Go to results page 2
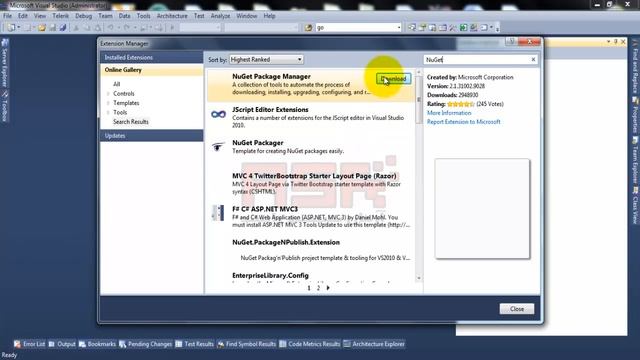The image size is (640, 360). [318, 288]
